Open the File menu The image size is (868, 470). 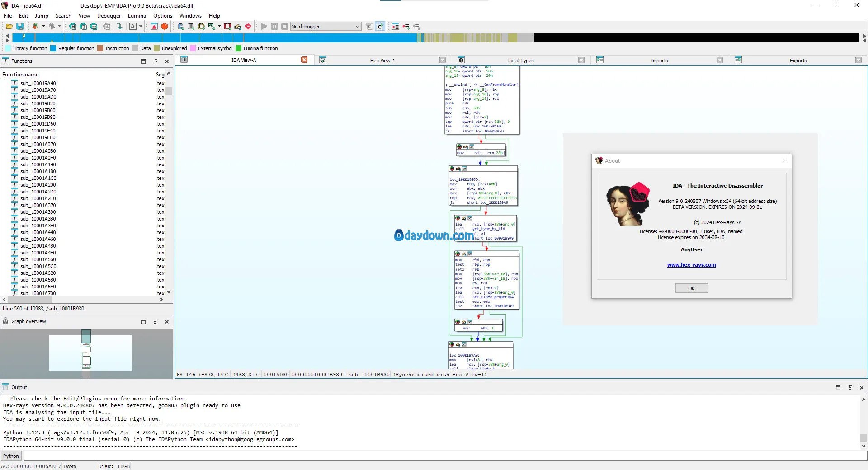(8, 16)
